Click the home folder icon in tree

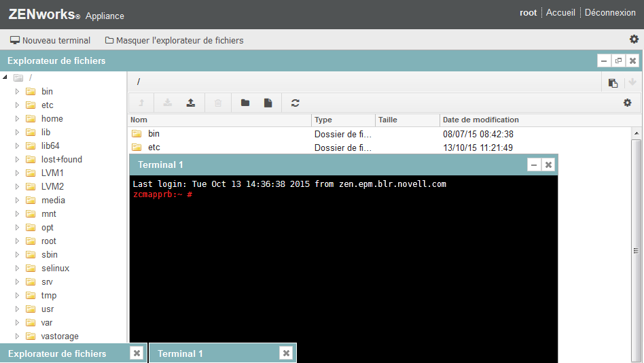(31, 118)
